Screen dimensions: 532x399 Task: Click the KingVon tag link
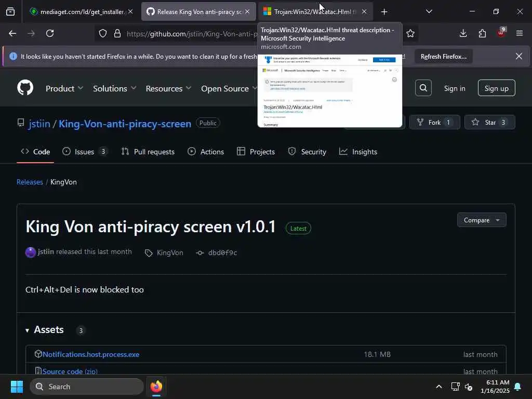coord(170,253)
